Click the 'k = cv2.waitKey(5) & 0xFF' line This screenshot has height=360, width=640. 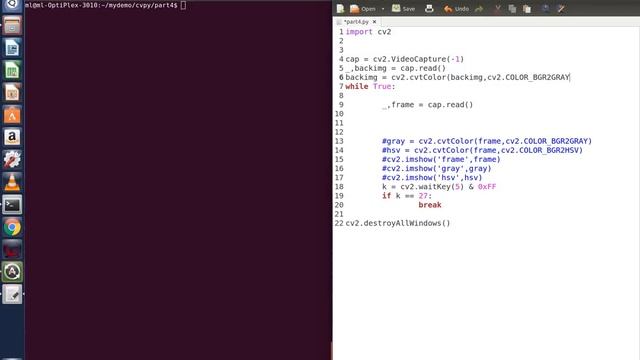(439, 187)
